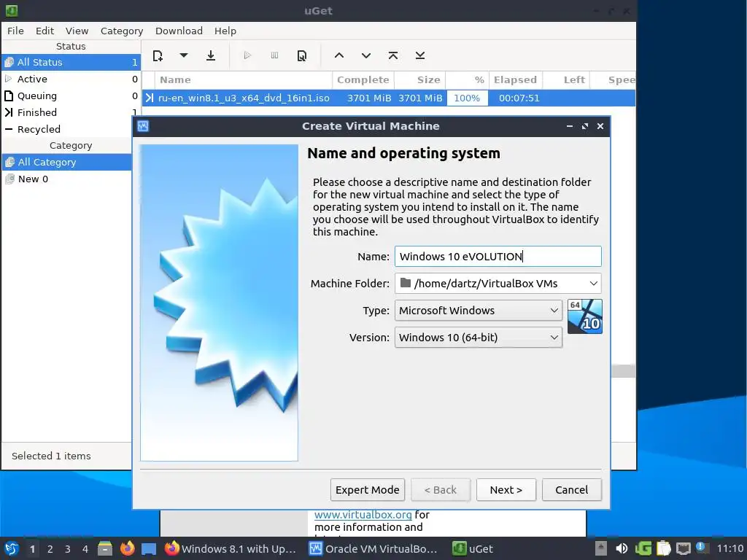Click the uGet tray icon
747x560 pixels.
click(x=643, y=548)
